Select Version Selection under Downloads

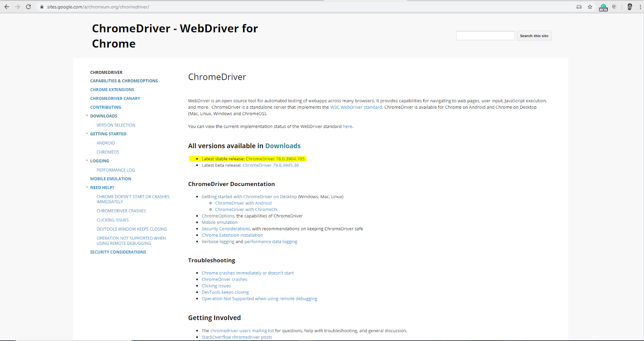116,125
